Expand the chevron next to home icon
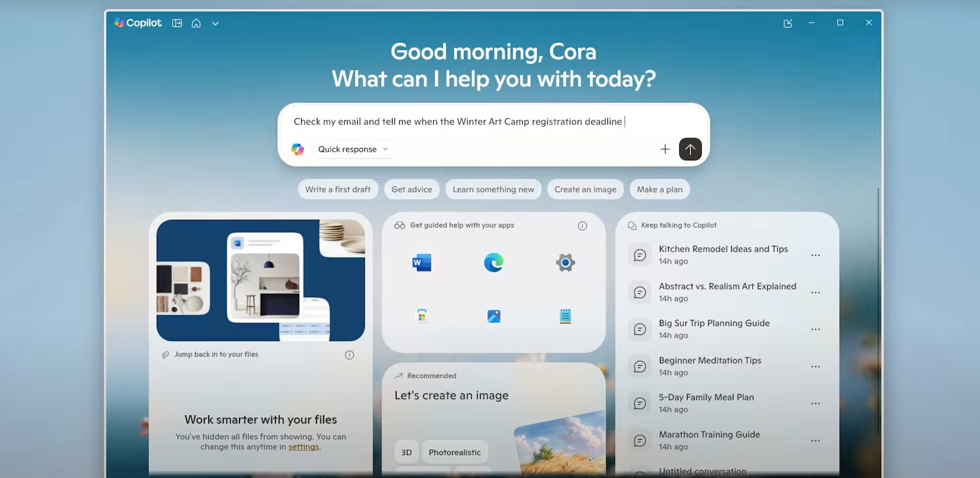 215,23
